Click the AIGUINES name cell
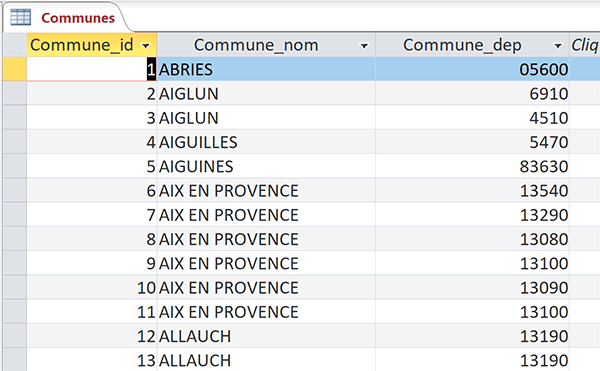 click(266, 166)
